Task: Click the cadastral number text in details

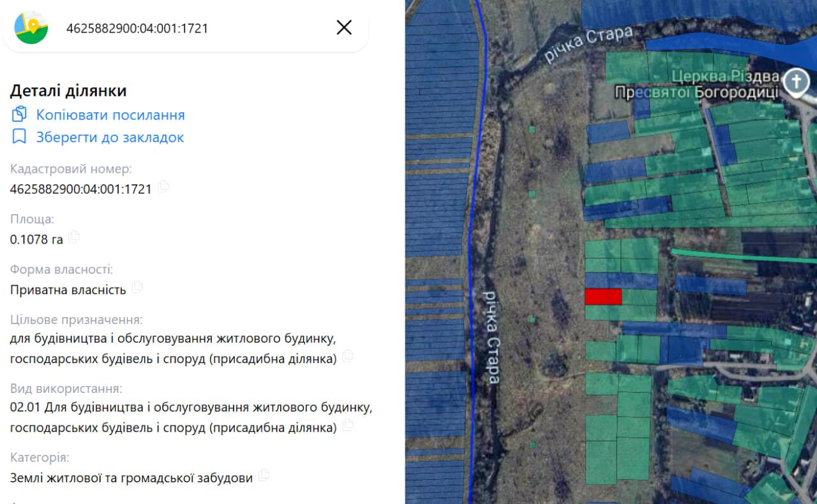Action: pyautogui.click(x=81, y=189)
